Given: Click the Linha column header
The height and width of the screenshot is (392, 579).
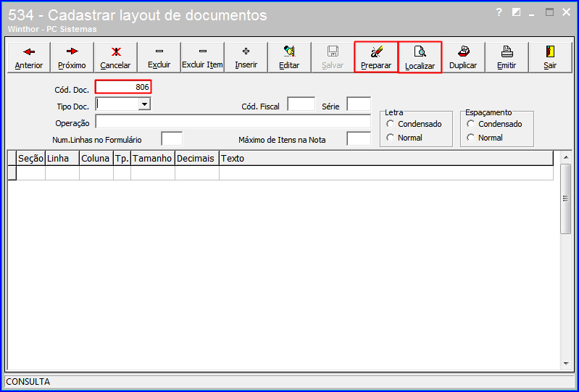Looking at the screenshot, I should click(62, 159).
